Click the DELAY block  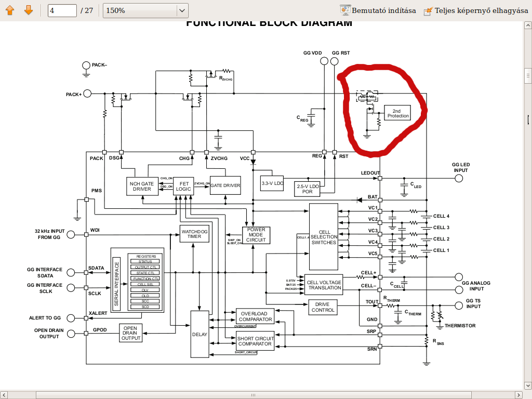tap(199, 334)
